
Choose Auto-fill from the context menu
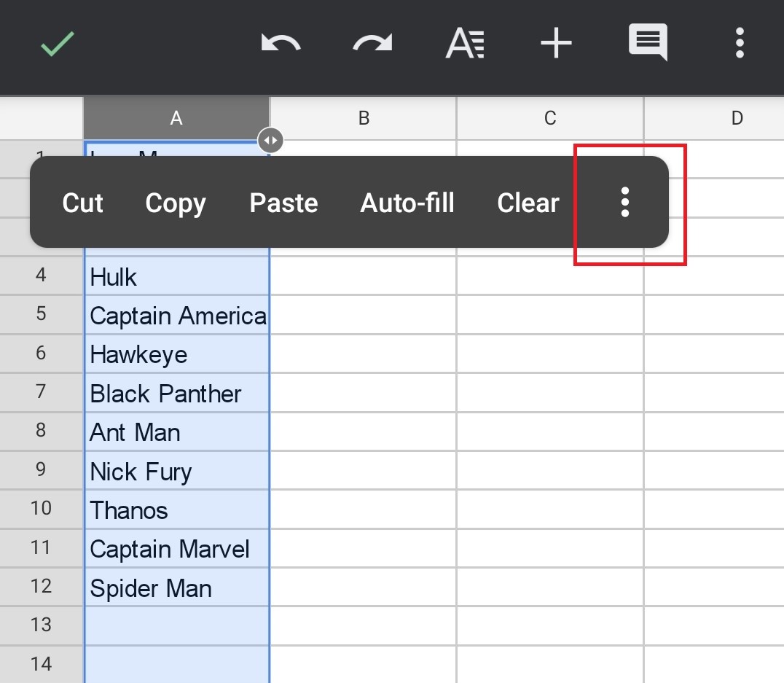pos(407,203)
